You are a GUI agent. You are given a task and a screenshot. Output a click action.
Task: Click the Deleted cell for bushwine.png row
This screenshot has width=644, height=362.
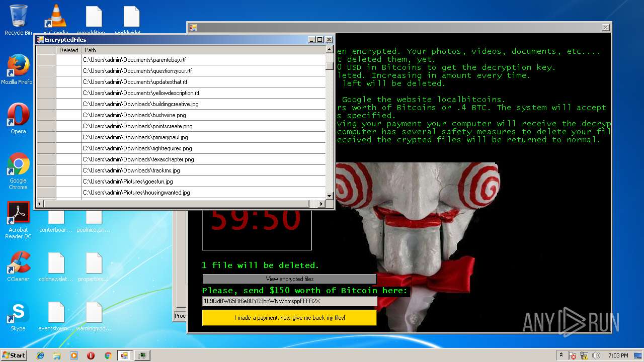[x=68, y=115]
